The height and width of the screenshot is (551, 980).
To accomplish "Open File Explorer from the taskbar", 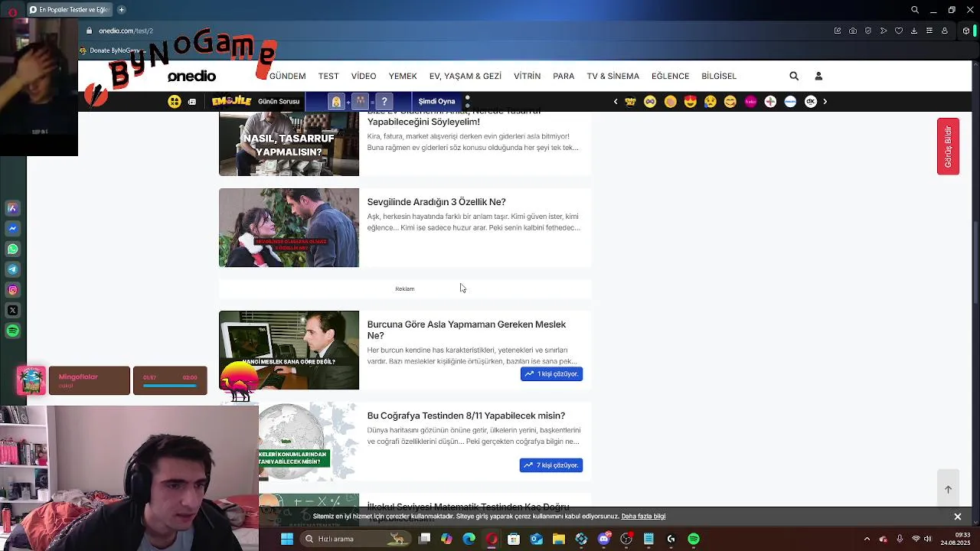I will point(559,539).
